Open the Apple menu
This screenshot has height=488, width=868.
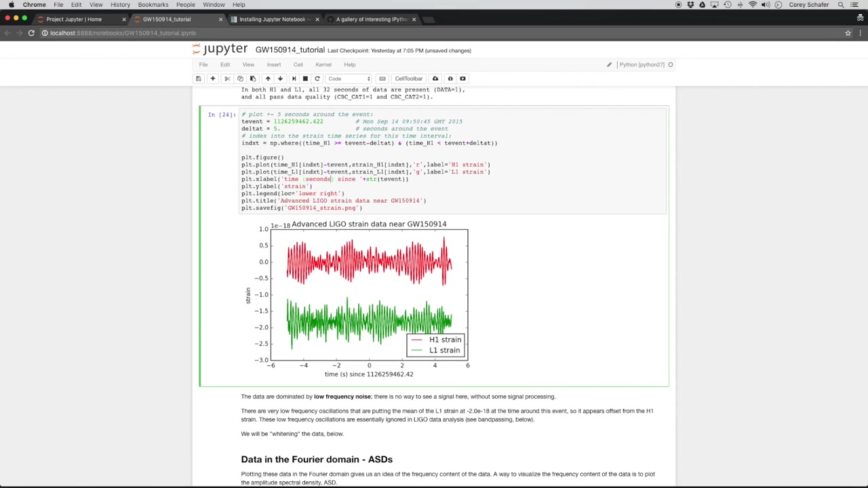[x=12, y=5]
